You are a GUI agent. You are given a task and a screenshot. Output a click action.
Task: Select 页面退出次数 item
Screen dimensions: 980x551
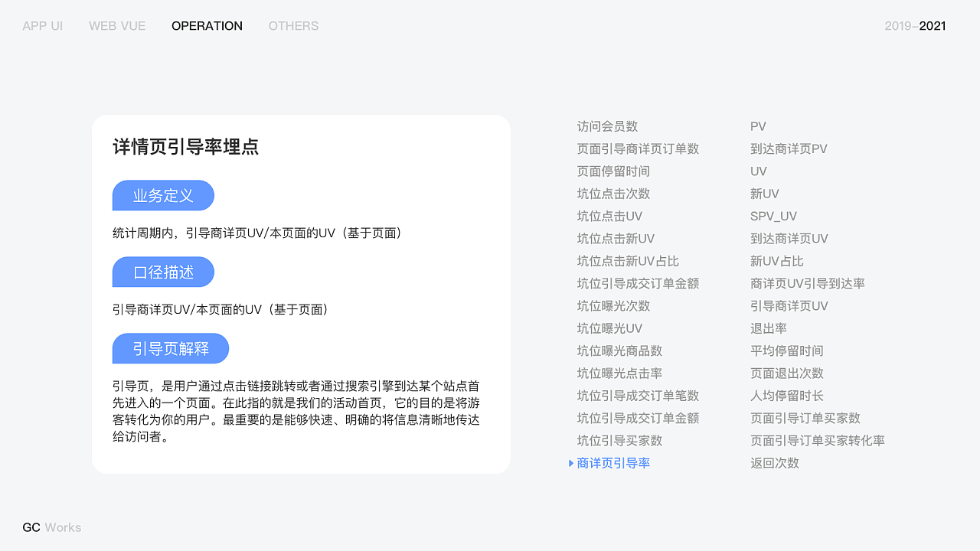(786, 373)
